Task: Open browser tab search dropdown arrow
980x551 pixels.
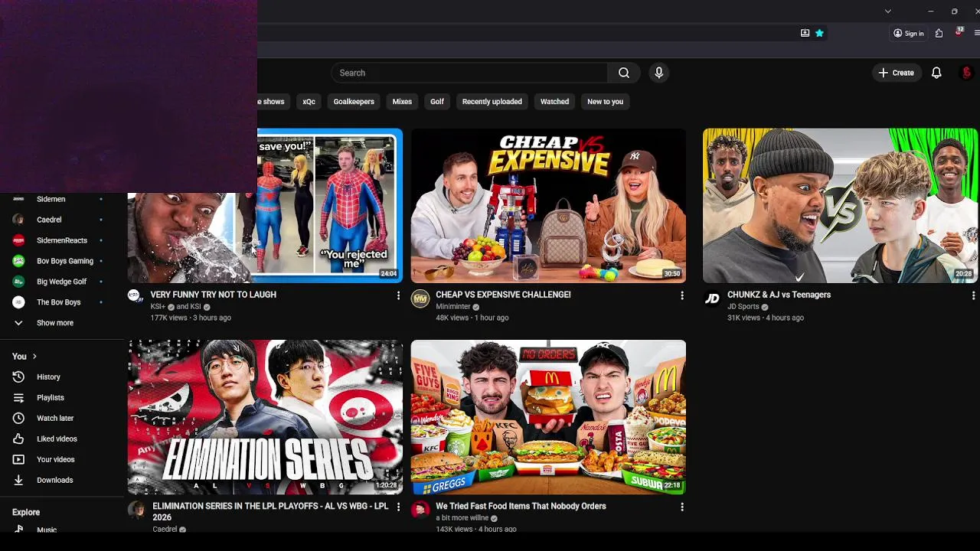Action: (887, 11)
